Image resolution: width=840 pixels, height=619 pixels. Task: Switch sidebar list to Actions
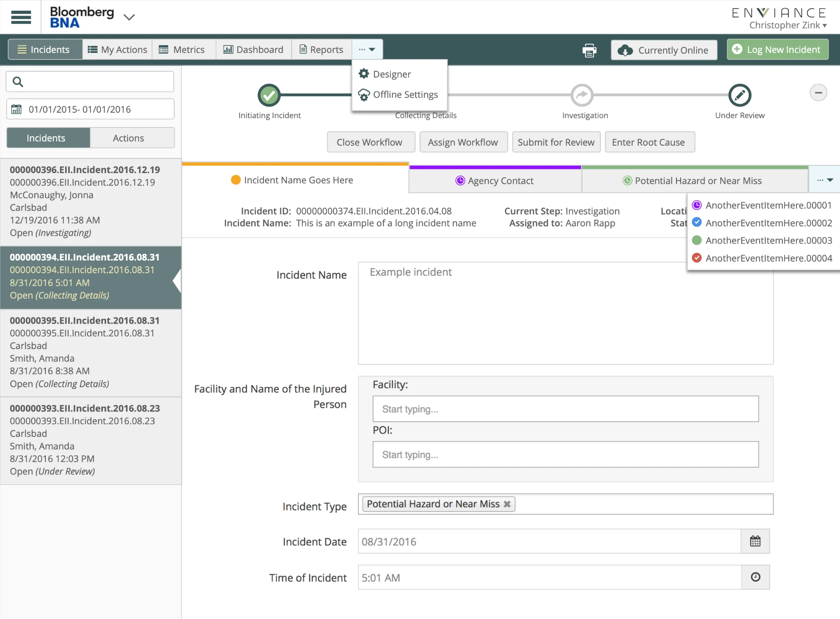coord(132,138)
